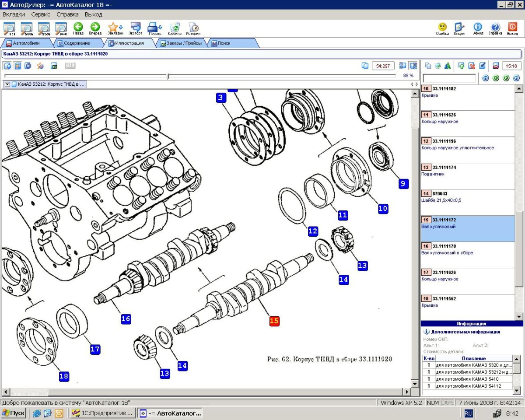Click the red X delete icon

pyautogui.click(x=472, y=66)
